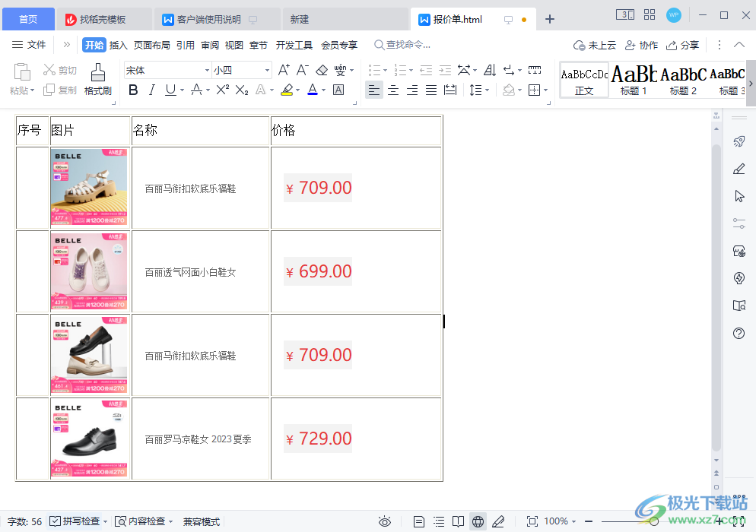Click 内容检查 in the status bar
Image resolution: width=756 pixels, height=532 pixels.
141,521
